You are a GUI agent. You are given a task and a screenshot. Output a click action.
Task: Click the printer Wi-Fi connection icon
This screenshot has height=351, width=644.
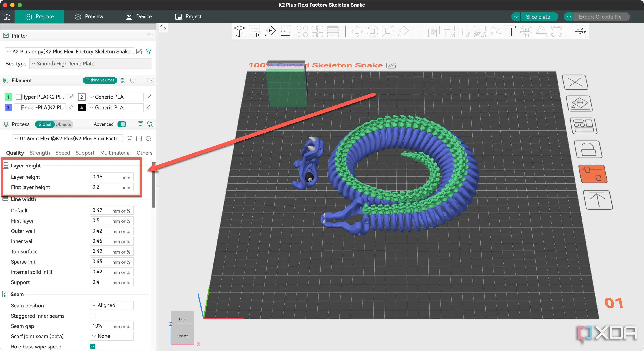(149, 52)
